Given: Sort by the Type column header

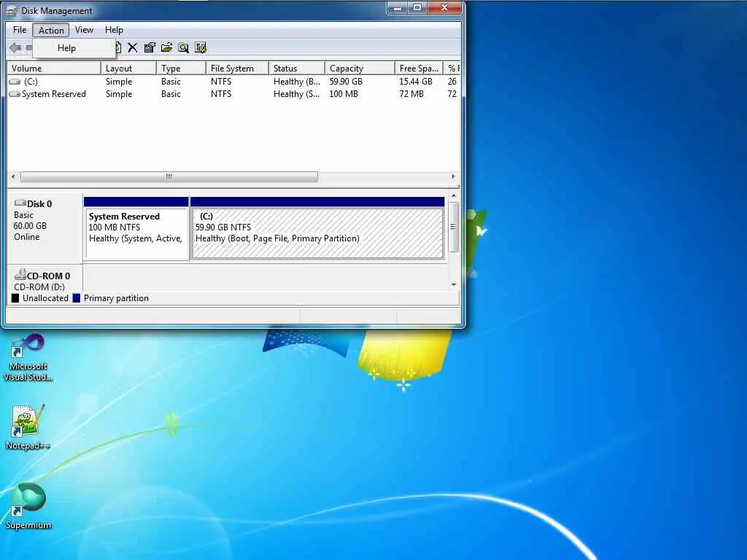Looking at the screenshot, I should click(x=181, y=69).
